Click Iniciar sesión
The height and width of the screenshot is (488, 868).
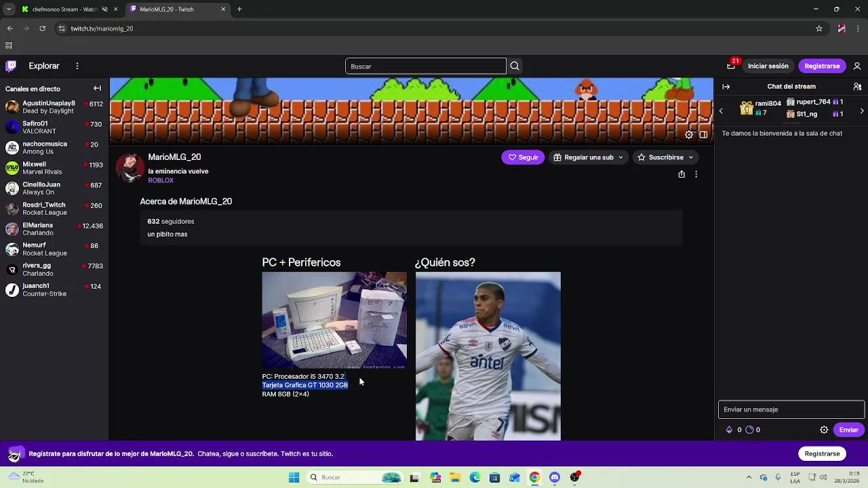[768, 66]
